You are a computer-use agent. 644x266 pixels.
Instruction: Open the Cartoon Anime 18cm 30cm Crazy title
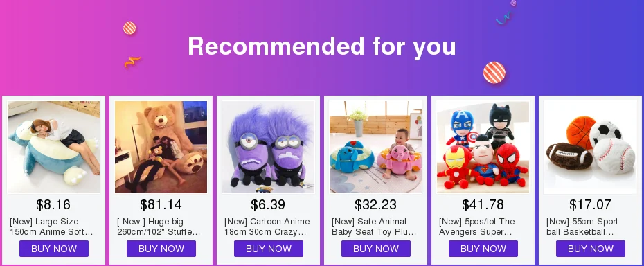point(267,227)
